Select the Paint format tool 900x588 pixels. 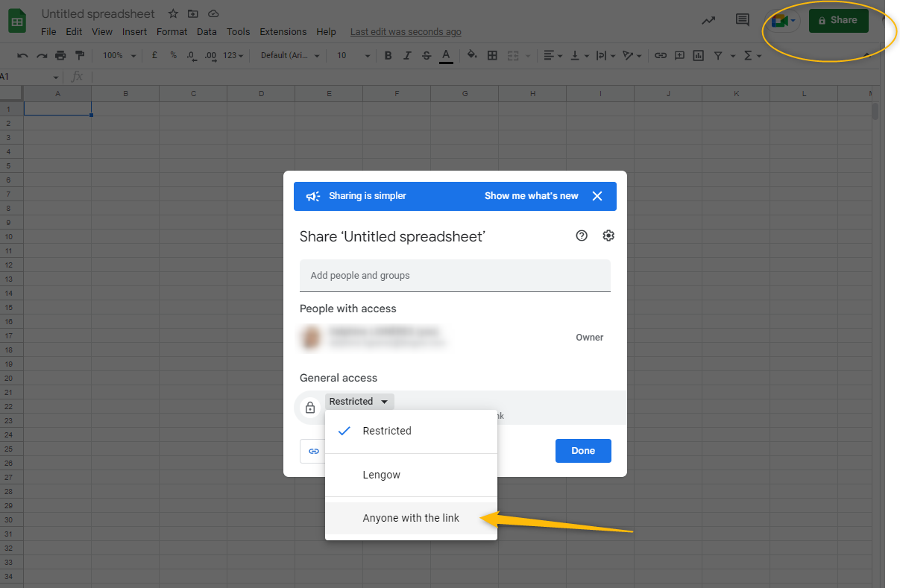pyautogui.click(x=80, y=55)
